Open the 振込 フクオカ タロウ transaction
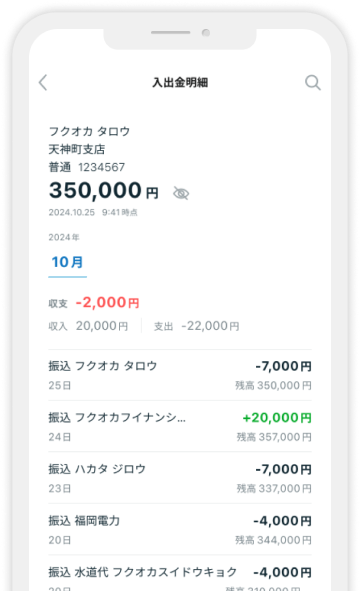The image size is (360, 591). tap(180, 375)
